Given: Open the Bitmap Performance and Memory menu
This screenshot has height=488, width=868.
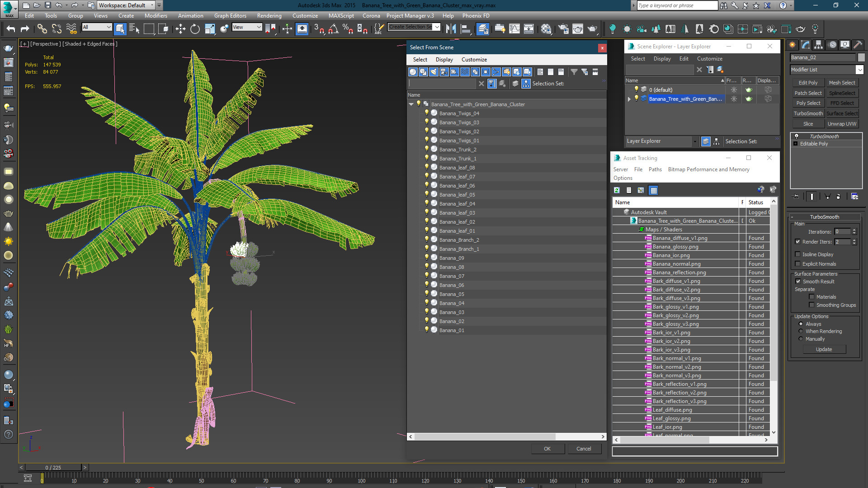Looking at the screenshot, I should [708, 169].
